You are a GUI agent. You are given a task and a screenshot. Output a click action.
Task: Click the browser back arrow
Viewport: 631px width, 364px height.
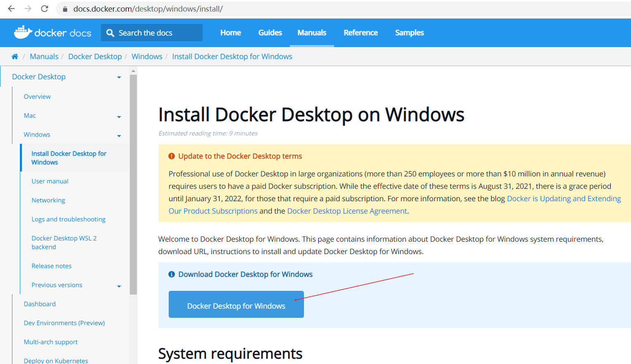pyautogui.click(x=11, y=9)
